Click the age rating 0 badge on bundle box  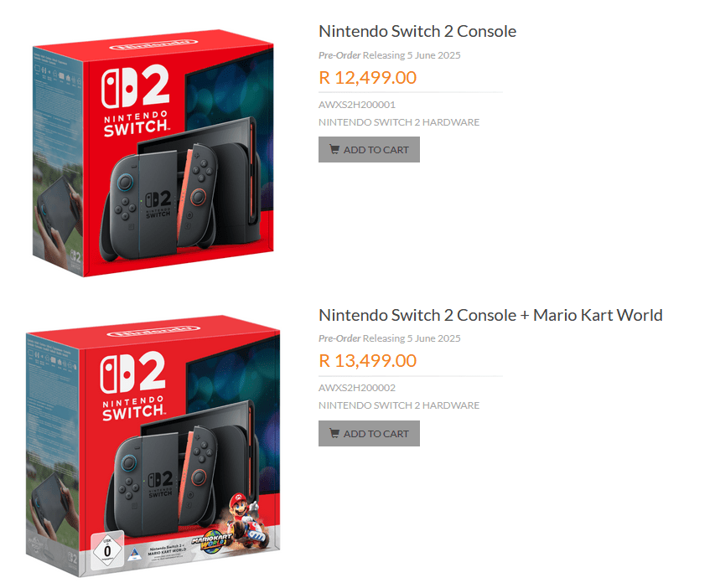coord(107,549)
